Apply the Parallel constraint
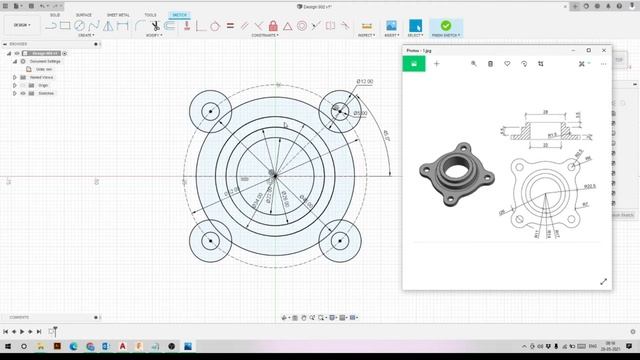 [244, 26]
